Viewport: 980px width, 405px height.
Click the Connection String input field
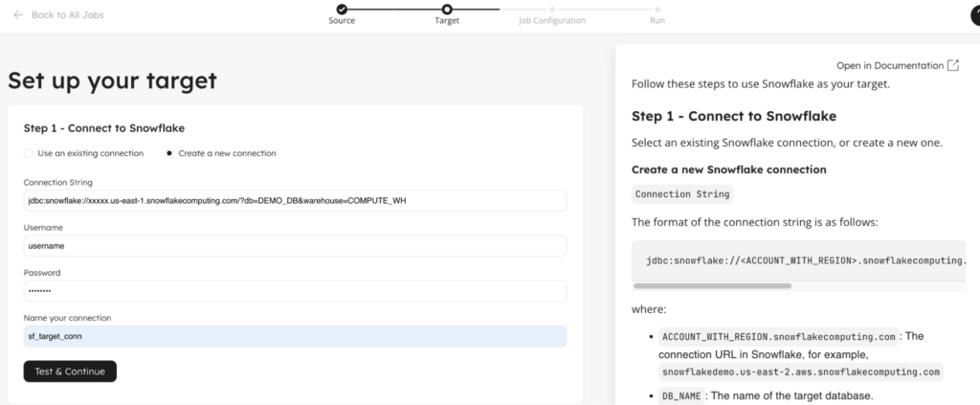point(295,201)
